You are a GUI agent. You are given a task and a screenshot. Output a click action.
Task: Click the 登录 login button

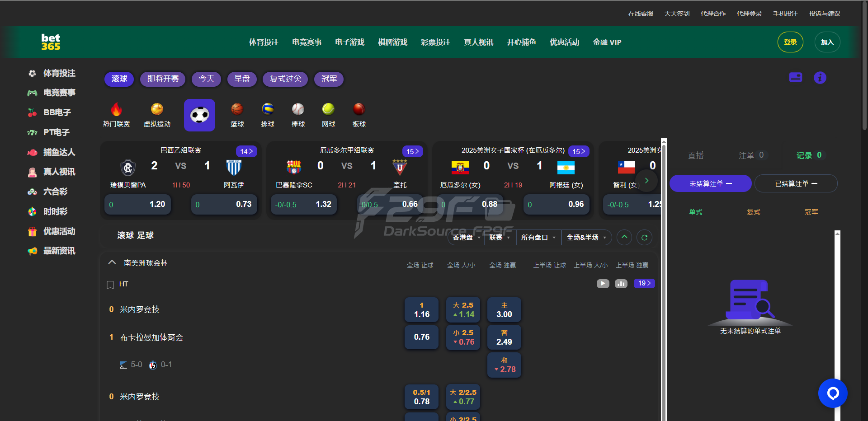tap(790, 42)
